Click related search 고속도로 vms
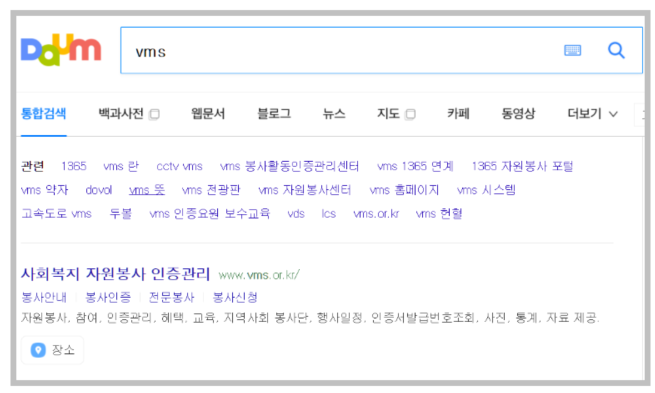This screenshot has width=655, height=393. point(56,214)
